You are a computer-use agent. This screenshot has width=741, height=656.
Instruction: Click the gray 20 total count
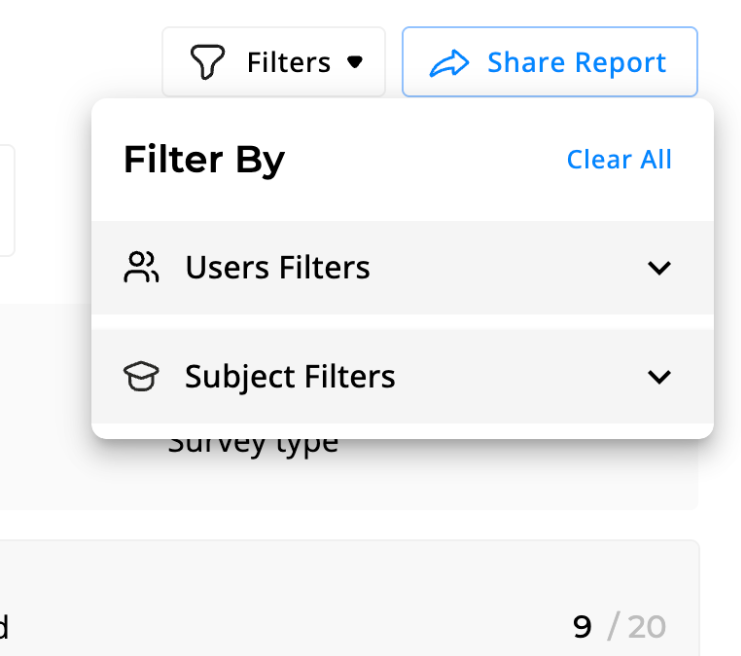coord(646,627)
